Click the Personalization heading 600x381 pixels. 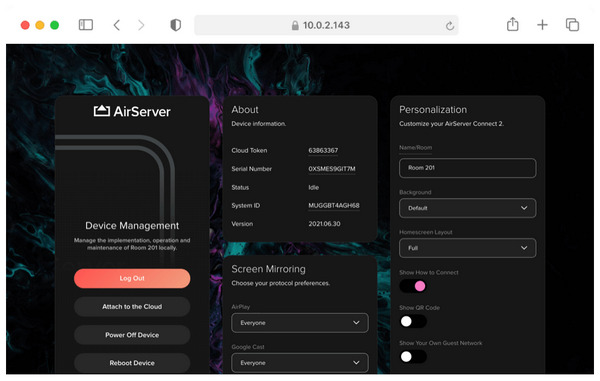pyautogui.click(x=433, y=110)
